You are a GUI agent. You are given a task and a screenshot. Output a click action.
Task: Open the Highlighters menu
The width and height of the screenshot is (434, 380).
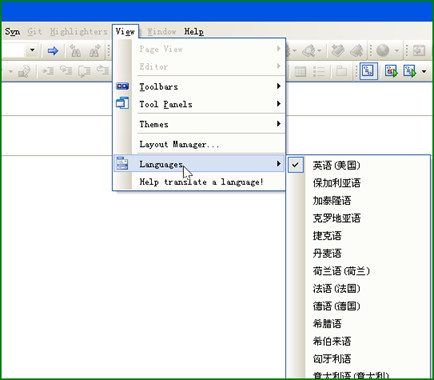79,32
